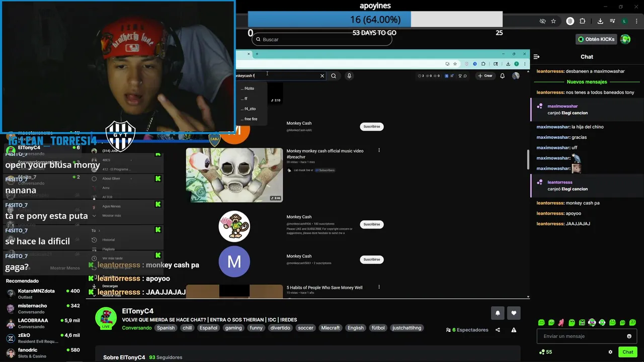
Task: Open YouTube account avatar menu
Action: [516, 76]
